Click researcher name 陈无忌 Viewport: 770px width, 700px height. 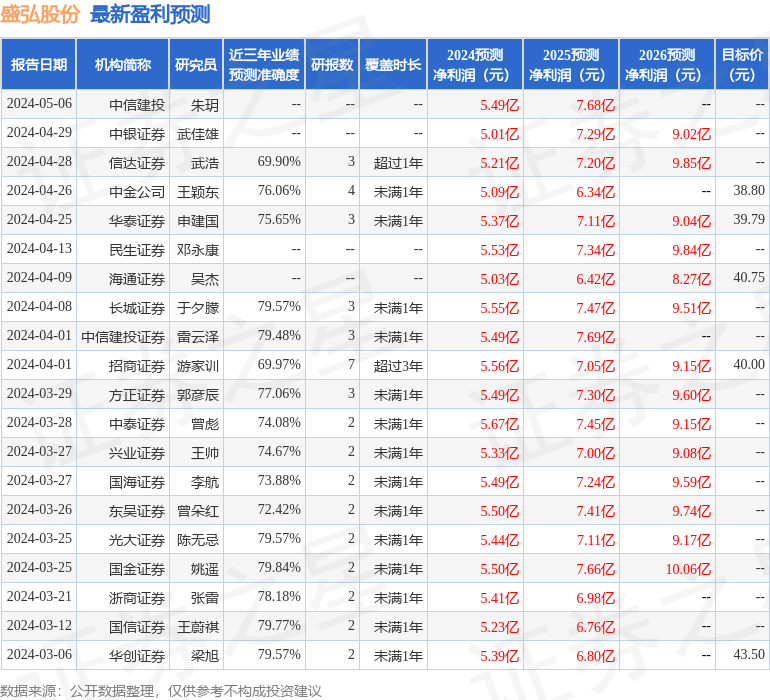click(198, 539)
